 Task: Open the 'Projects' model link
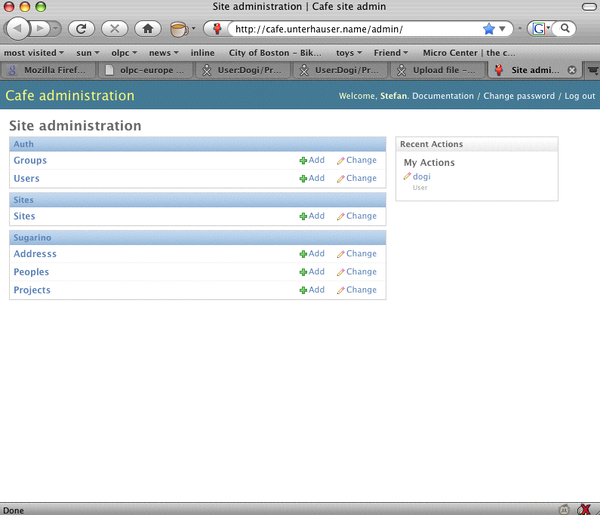click(x=32, y=290)
